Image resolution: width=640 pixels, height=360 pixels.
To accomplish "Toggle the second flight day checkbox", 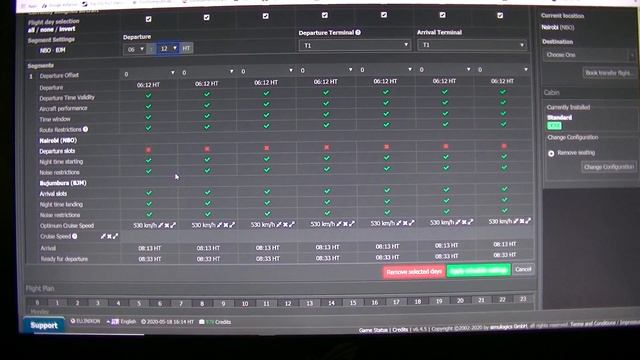I will 207,18.
